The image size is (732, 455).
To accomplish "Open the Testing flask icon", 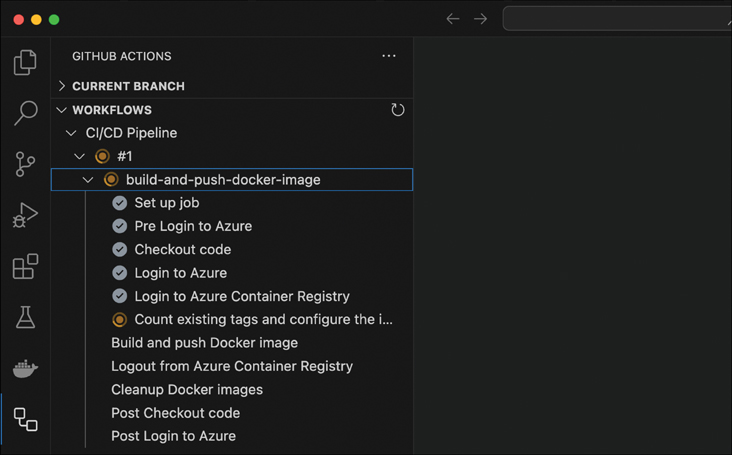I will click(25, 317).
